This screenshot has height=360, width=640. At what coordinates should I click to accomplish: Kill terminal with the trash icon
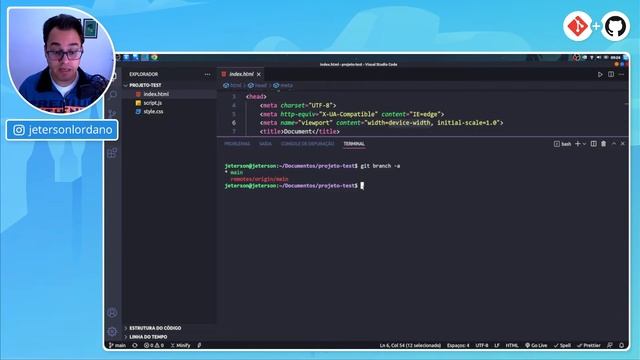click(x=604, y=144)
